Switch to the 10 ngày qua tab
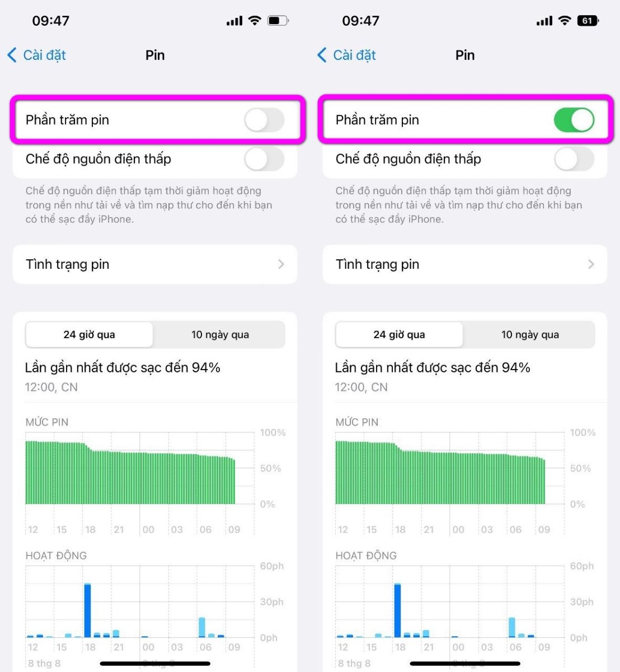Viewport: 620px width, 672px height. point(220,334)
